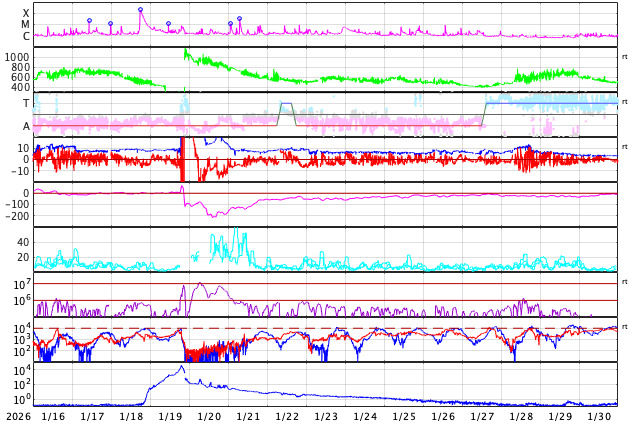
Task: Select the 1/19 date label on the time axis
Action: (170, 416)
